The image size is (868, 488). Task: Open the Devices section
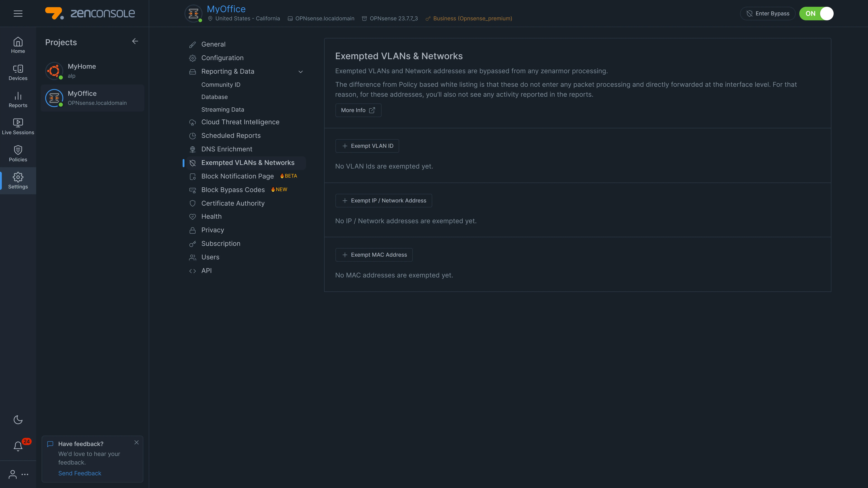pos(18,72)
